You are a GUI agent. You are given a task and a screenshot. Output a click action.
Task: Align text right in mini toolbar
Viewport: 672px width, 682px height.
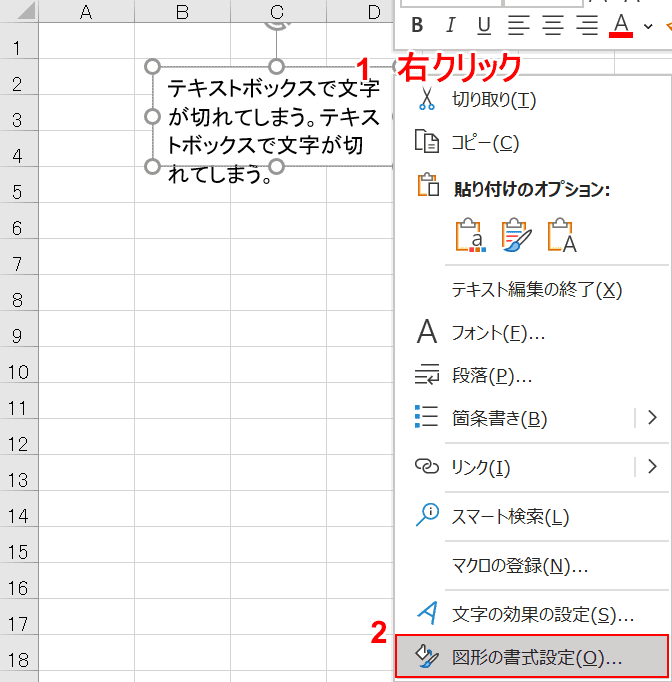point(587,25)
